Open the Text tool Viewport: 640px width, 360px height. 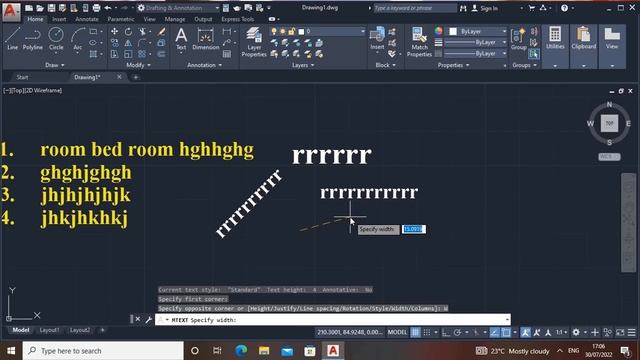pos(181,39)
